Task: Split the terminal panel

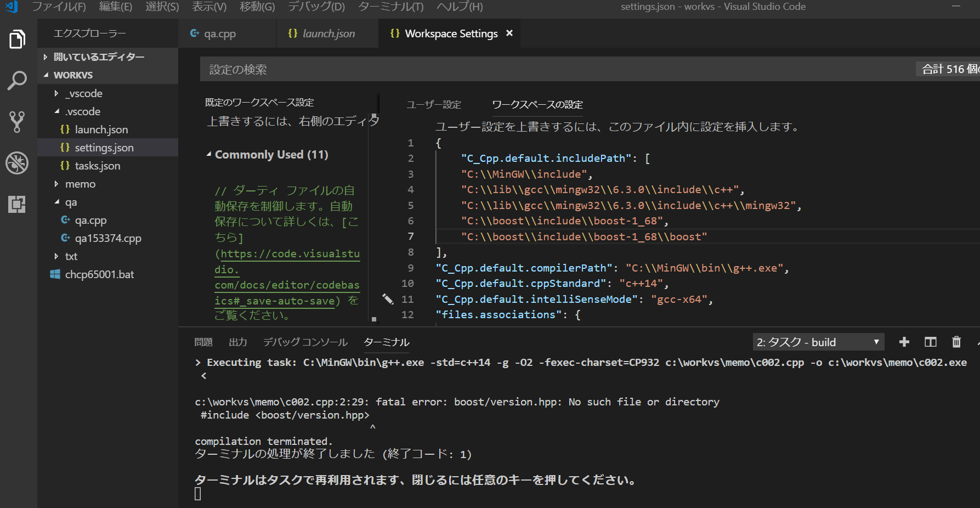Action: pyautogui.click(x=930, y=342)
